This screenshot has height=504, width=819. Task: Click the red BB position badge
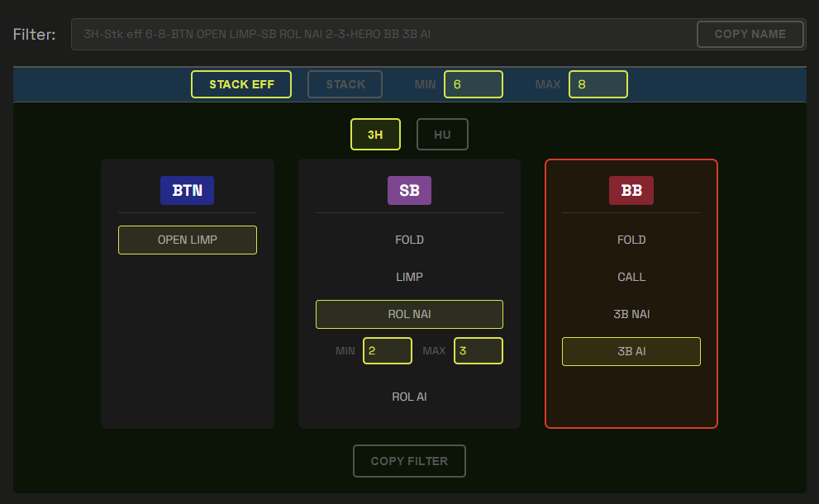click(631, 190)
